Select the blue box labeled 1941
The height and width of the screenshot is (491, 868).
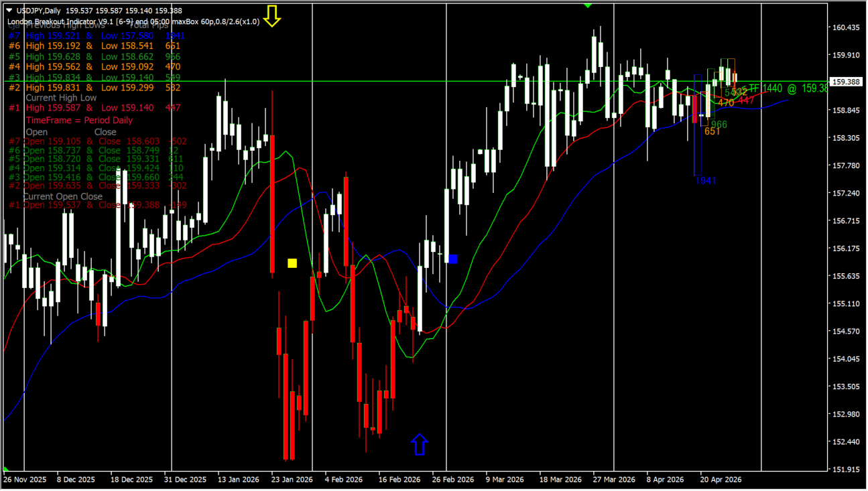coord(698,125)
